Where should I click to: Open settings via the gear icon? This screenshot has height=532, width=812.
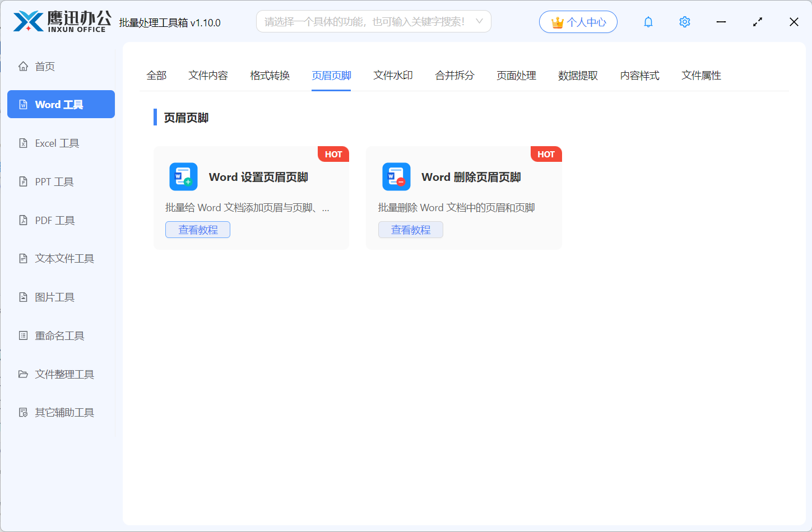(684, 22)
